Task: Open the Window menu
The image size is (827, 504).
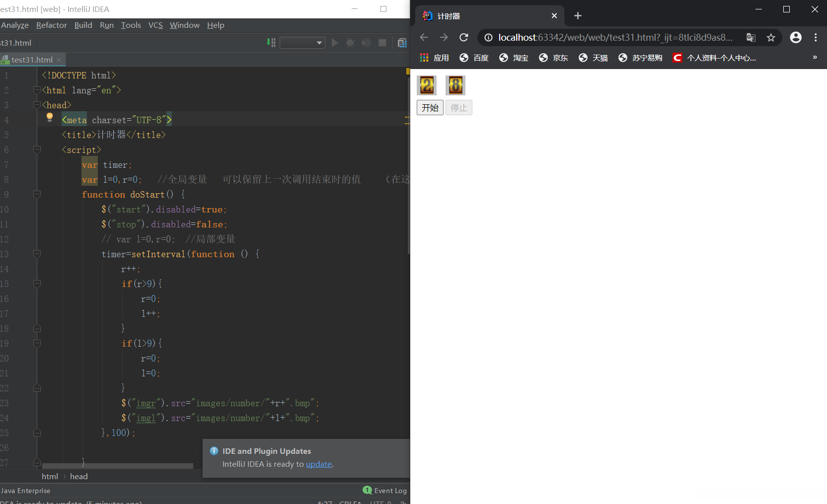Action: pyautogui.click(x=185, y=25)
